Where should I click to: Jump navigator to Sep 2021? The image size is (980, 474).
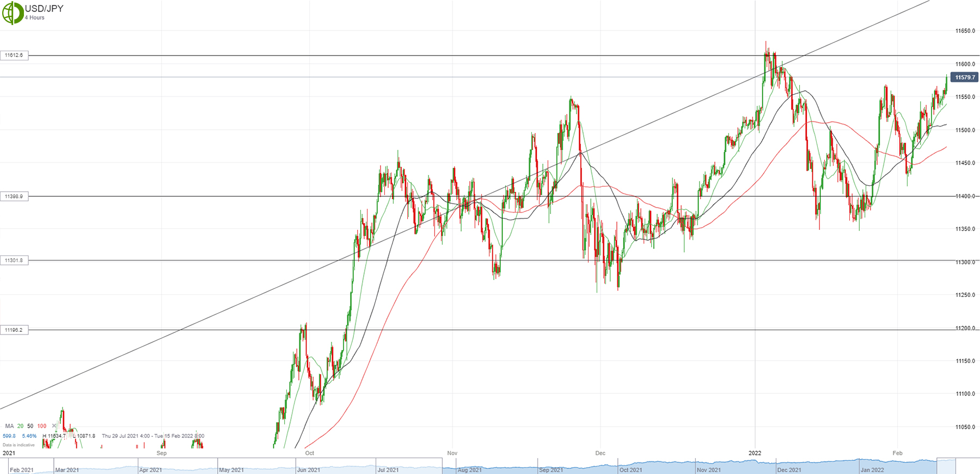point(551,470)
